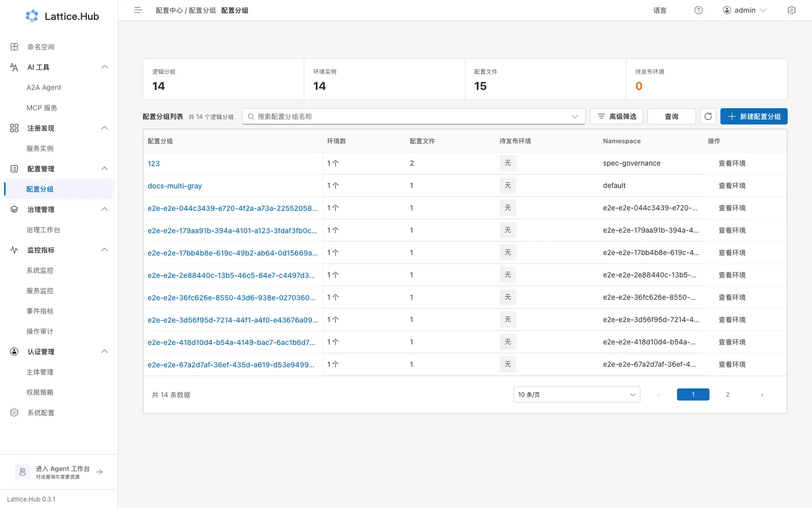Click the authentication user-circle sidebar icon
The width and height of the screenshot is (812, 508).
(x=14, y=352)
